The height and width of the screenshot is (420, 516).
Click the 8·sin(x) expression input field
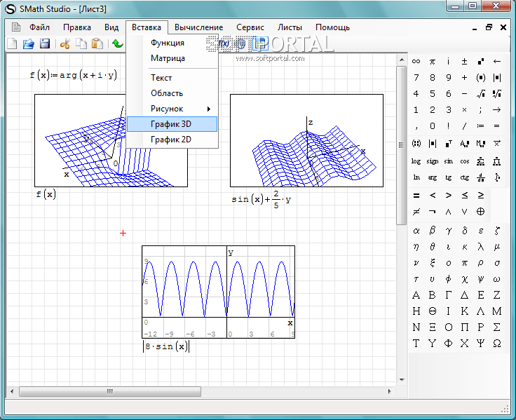click(167, 346)
